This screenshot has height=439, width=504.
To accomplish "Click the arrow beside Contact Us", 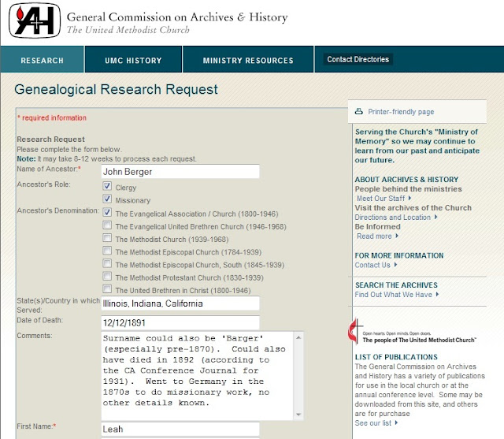I will pos(395,265).
